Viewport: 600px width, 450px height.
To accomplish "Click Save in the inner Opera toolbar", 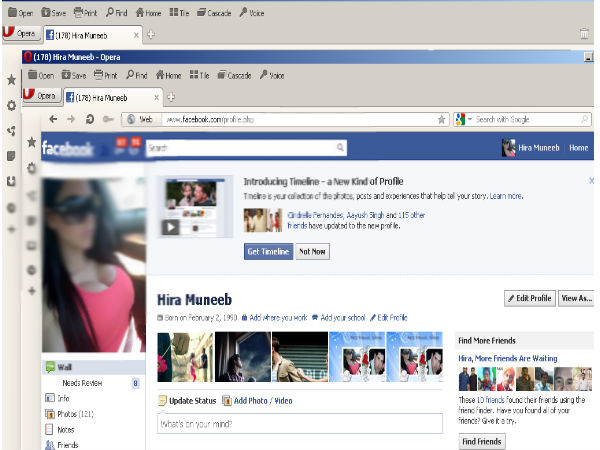I will 74,75.
